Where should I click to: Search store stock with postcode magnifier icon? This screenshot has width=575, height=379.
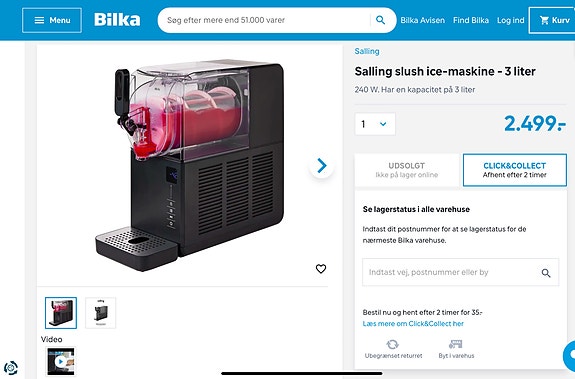(546, 273)
